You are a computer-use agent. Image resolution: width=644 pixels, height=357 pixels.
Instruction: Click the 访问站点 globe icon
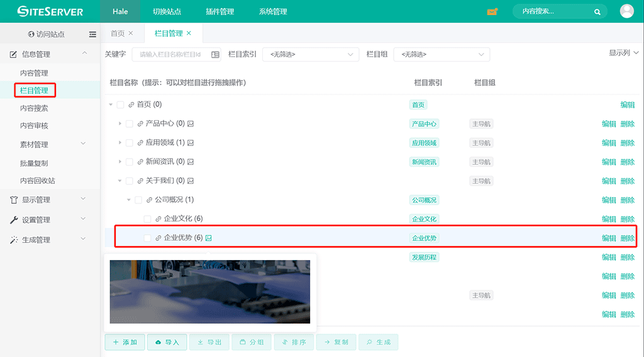click(31, 35)
